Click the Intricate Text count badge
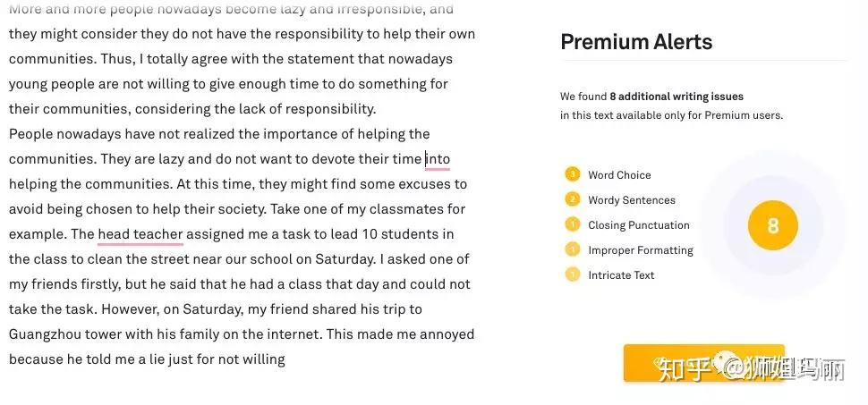This screenshot has width=868, height=405. (x=573, y=275)
